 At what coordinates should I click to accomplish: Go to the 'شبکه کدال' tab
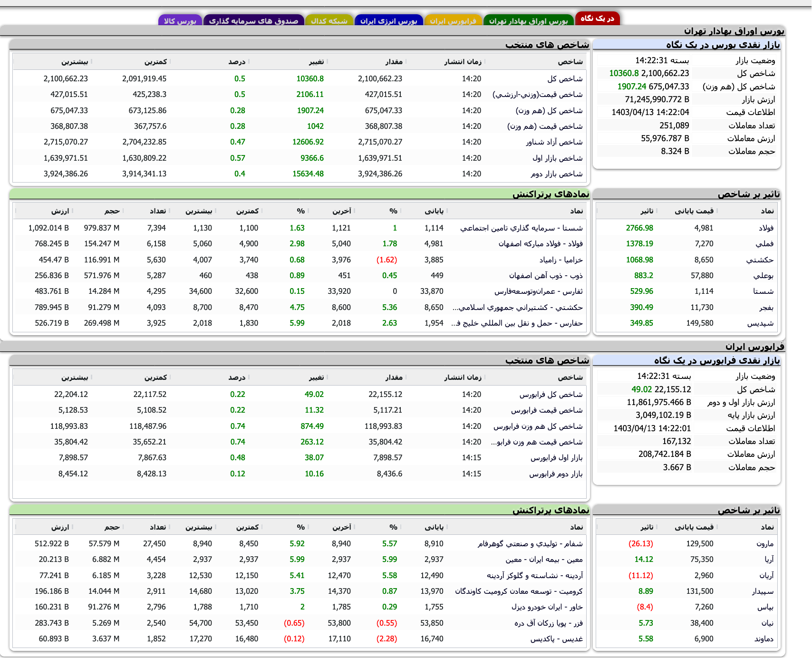(x=329, y=21)
